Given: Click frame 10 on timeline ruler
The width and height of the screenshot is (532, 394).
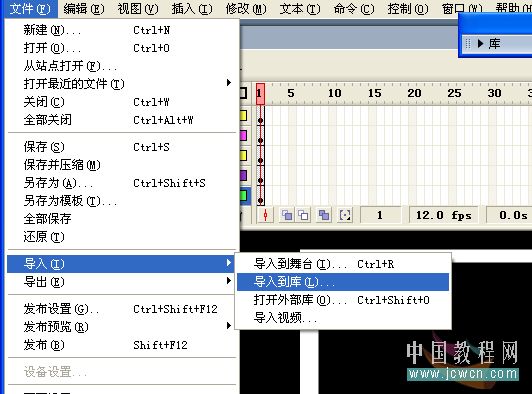Looking at the screenshot, I should point(334,93).
